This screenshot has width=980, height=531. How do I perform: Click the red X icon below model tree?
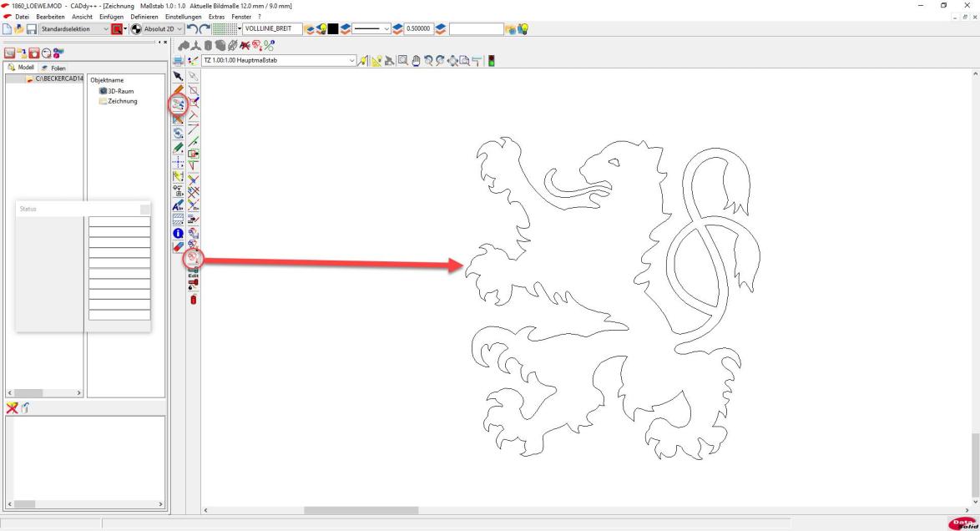pyautogui.click(x=12, y=407)
